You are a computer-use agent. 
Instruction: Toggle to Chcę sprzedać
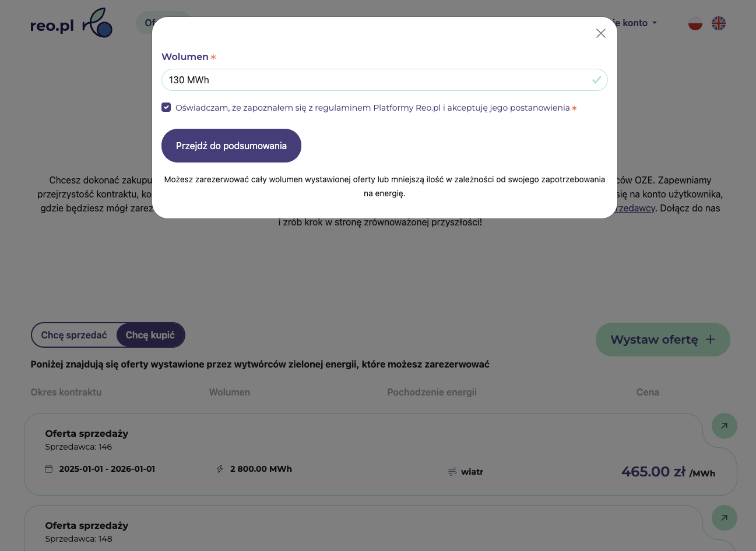[x=74, y=335]
